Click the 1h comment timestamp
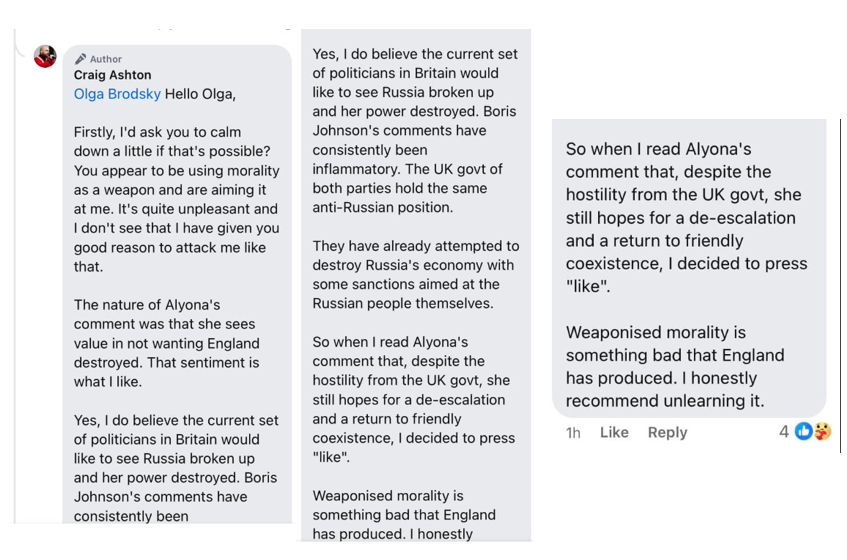This screenshot has height=560, width=847. 573,432
